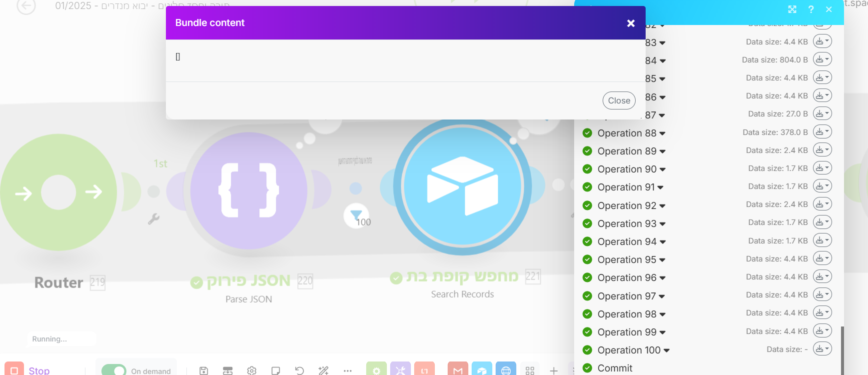Click the wrench icon beside the Router
This screenshot has width=868, height=375.
click(153, 218)
